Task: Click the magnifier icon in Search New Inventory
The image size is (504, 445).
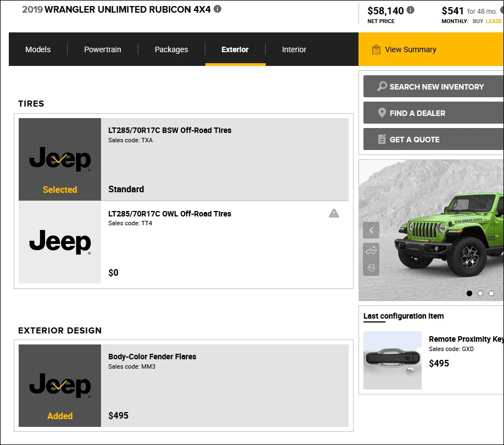Action: tap(382, 86)
